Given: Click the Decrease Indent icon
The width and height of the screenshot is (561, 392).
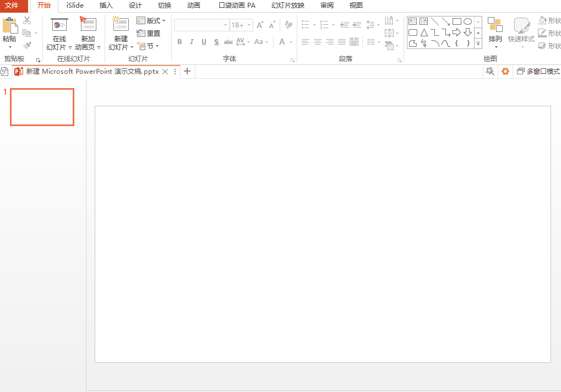Looking at the screenshot, I should [x=345, y=25].
